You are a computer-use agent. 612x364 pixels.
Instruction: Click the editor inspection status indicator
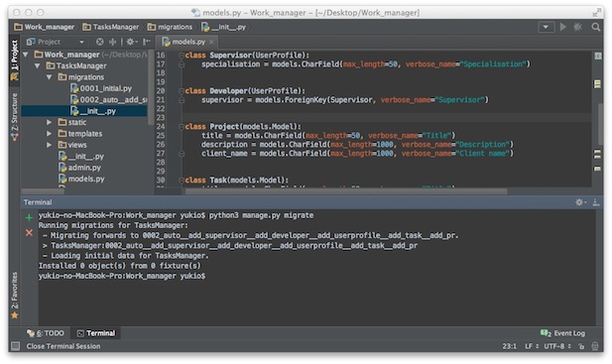(597, 56)
